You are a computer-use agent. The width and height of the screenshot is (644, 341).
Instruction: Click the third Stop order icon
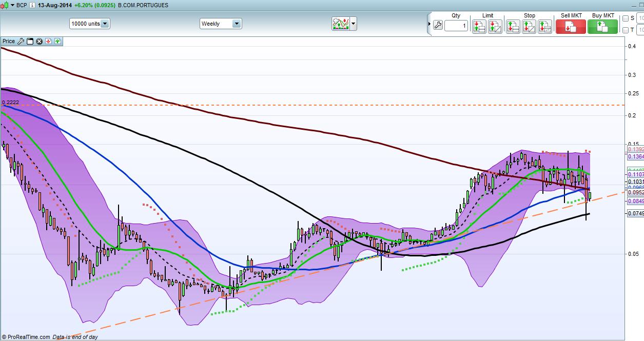545,27
